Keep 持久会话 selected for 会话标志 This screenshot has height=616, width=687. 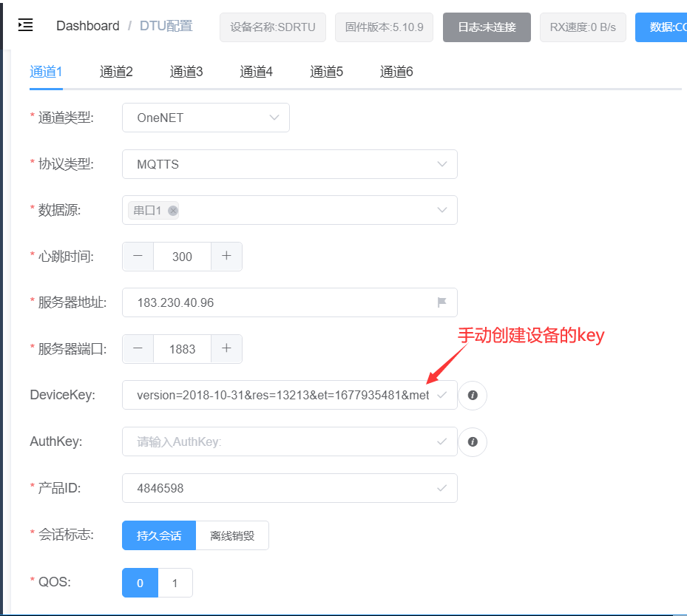[158, 535]
